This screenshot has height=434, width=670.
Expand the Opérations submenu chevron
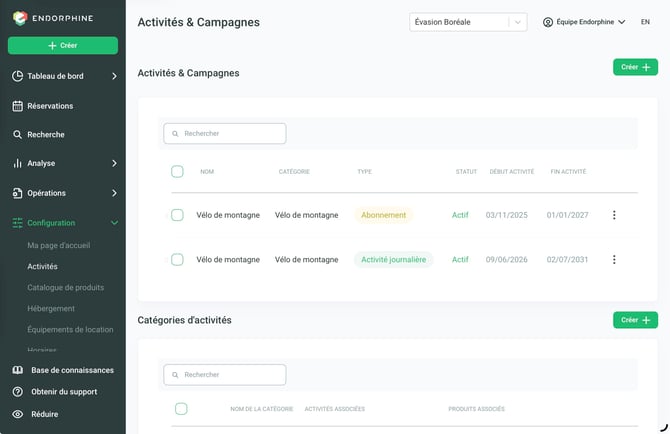coord(114,193)
